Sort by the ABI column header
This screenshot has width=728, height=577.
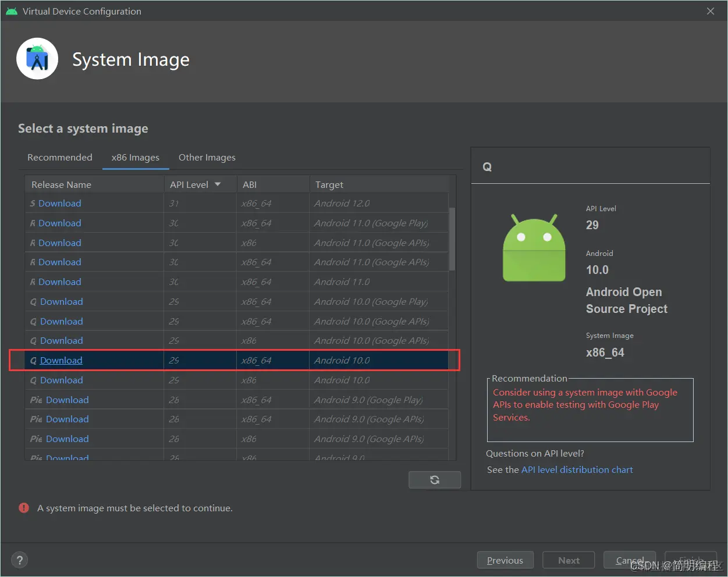[273, 184]
